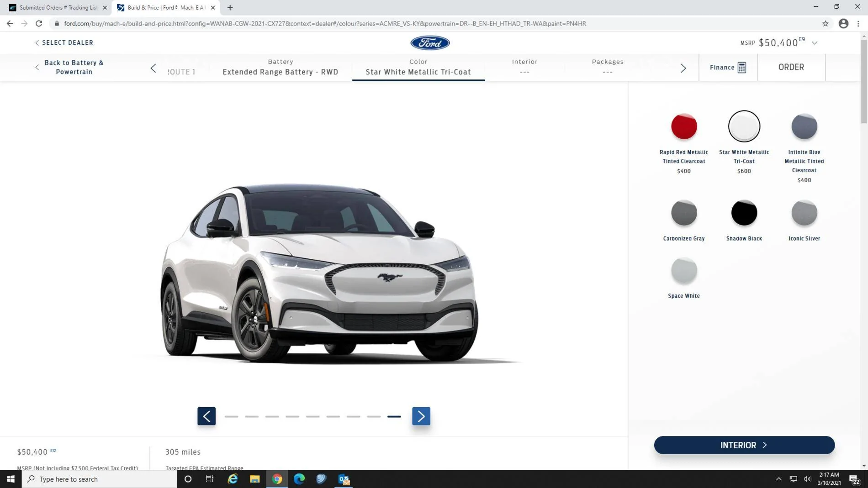The height and width of the screenshot is (488, 868).
Task: Pick Iconic Silver color swatch
Action: click(x=804, y=213)
